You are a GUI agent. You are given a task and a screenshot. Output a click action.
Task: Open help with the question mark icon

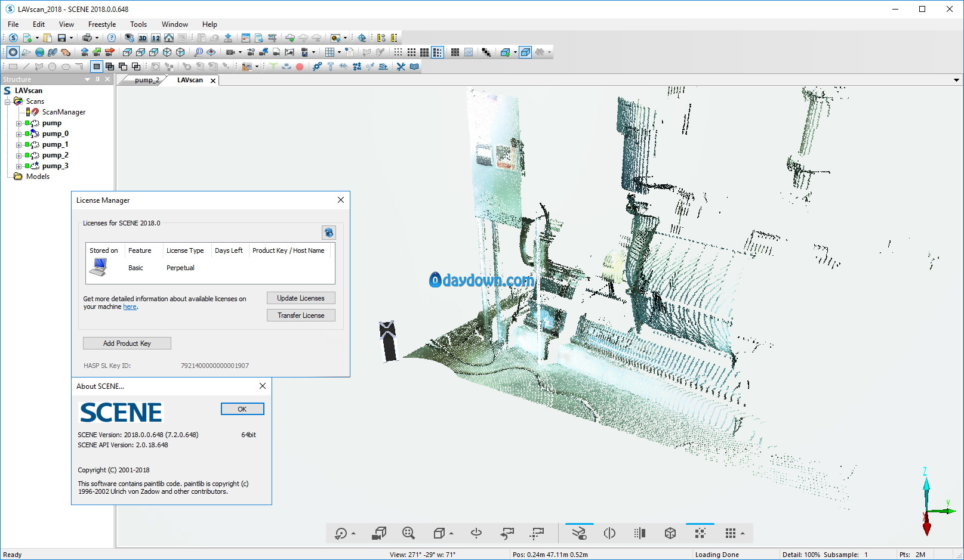[112, 38]
